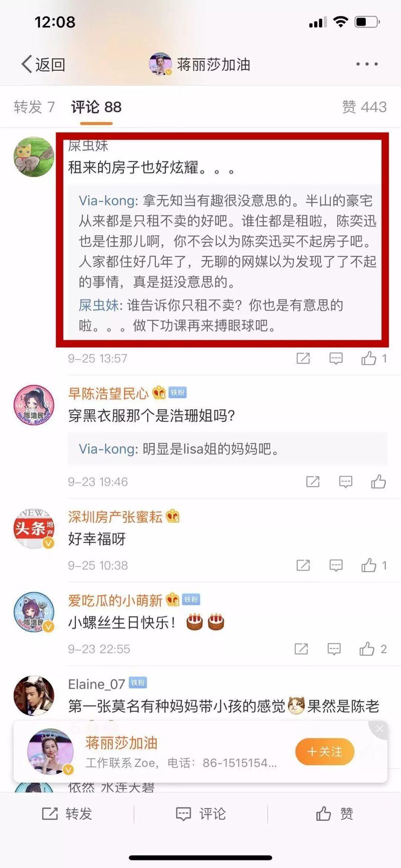Viewport: 401px width, 868px height.
Task: Close the 蒋丽莎加油 follow banner
Action: [x=379, y=729]
